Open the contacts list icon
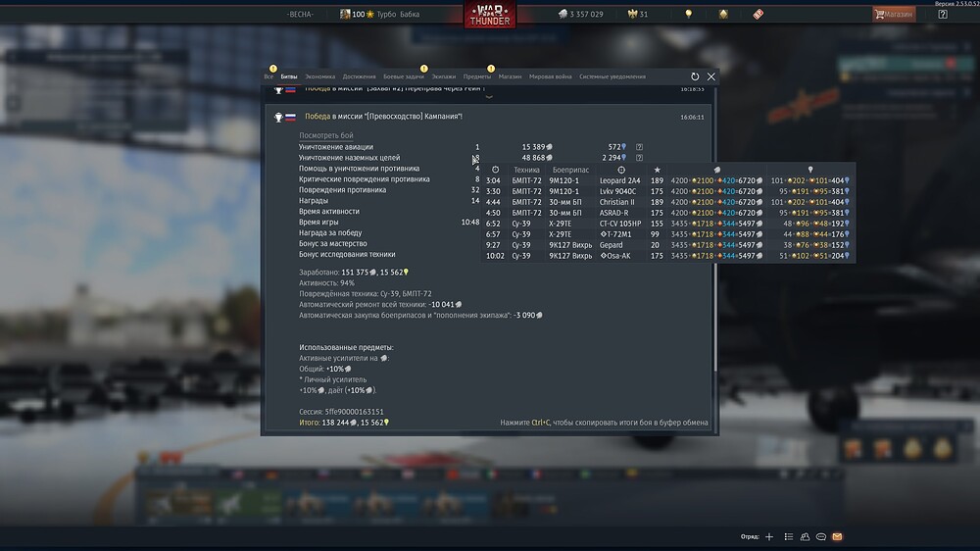Viewport: 980px width, 551px height. click(x=805, y=537)
